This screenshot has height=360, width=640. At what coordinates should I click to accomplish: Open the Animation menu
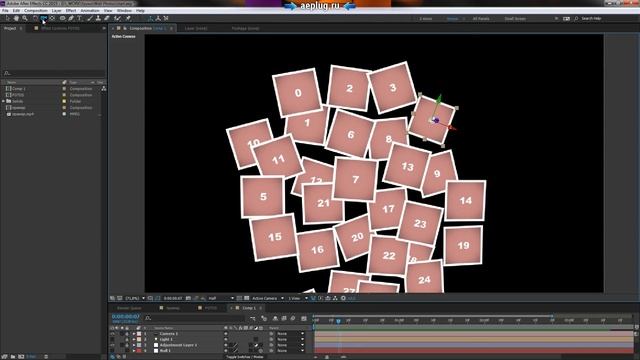[90, 11]
